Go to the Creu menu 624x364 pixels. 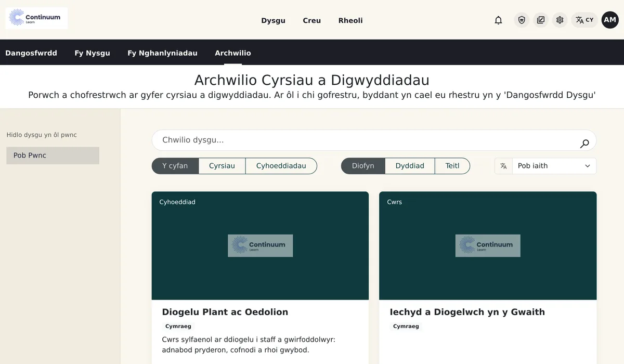(312, 21)
